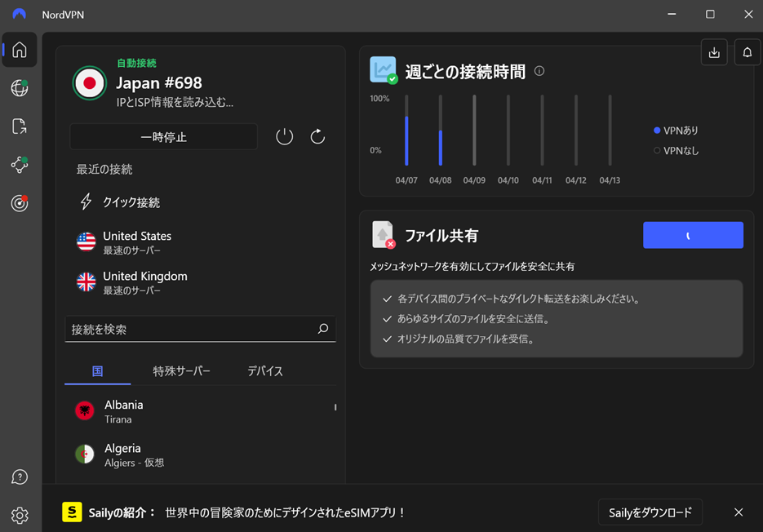
Task: Click the United Kingdom flag icon
Action: 87,282
